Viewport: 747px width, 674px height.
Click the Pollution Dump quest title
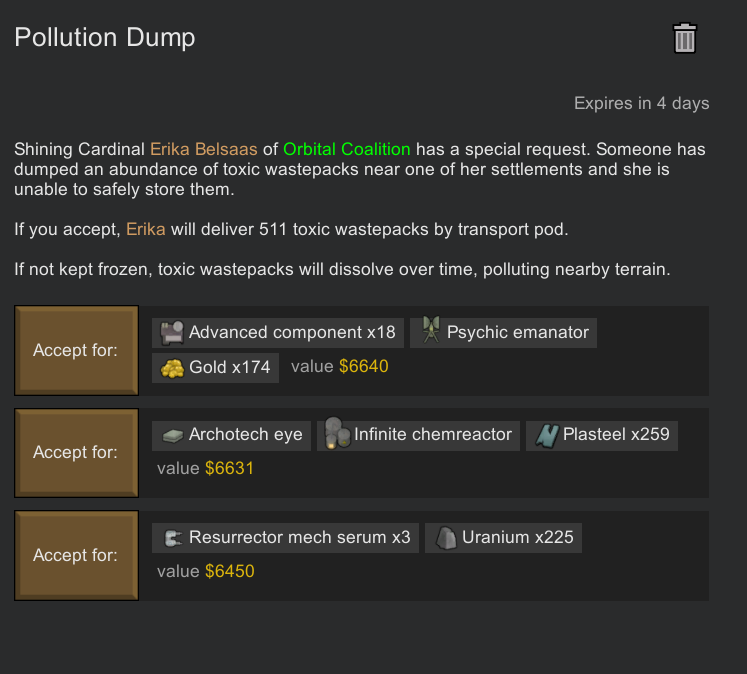[x=105, y=38]
